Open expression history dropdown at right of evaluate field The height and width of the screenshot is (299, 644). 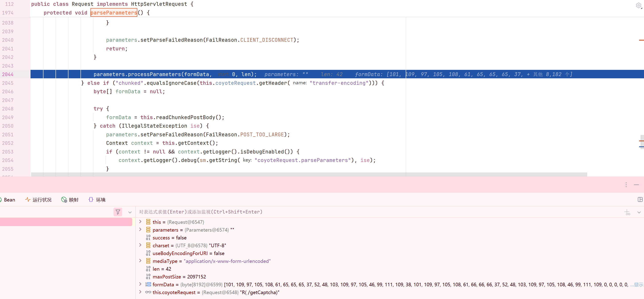[x=639, y=212]
